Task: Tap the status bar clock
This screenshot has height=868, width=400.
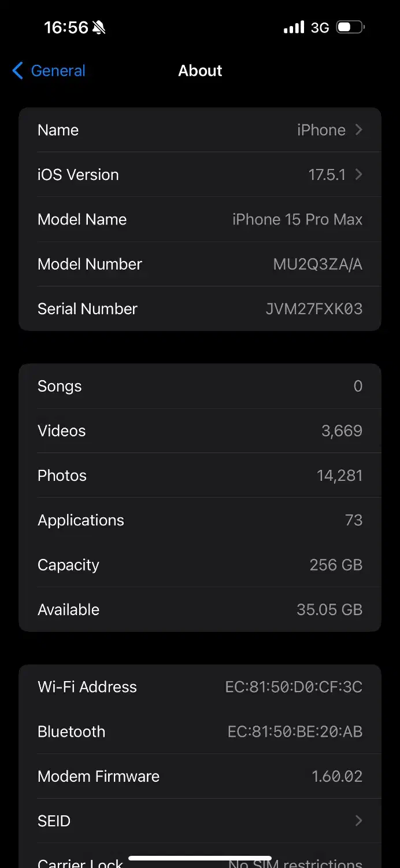Action: point(66,27)
